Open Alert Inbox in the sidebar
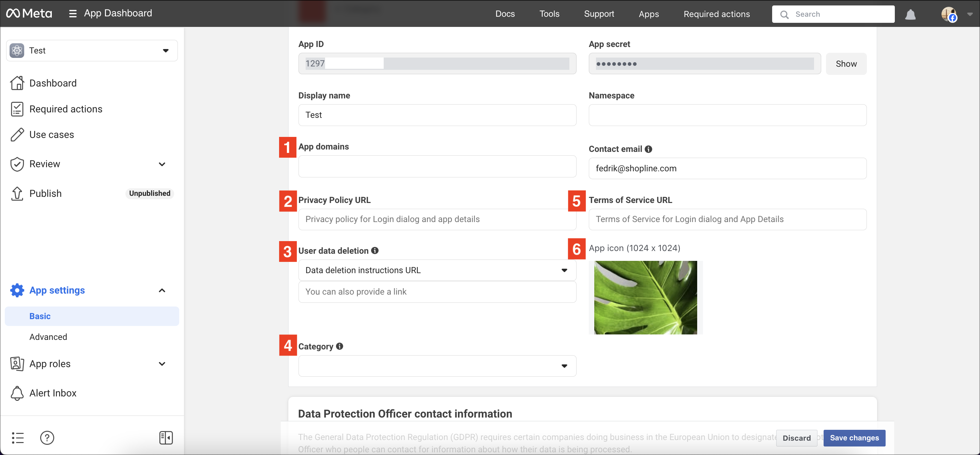The width and height of the screenshot is (980, 455). pos(53,393)
